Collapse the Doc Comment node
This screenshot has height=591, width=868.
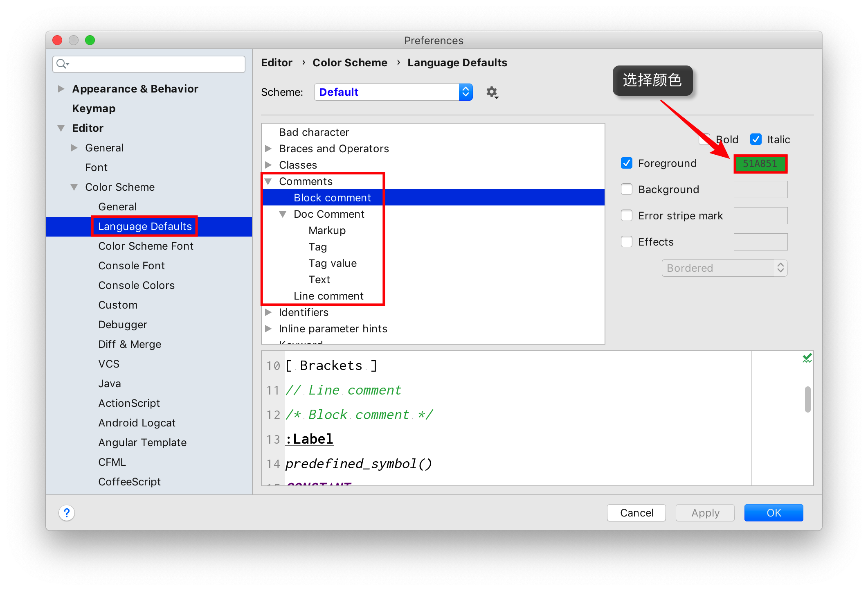pyautogui.click(x=283, y=214)
